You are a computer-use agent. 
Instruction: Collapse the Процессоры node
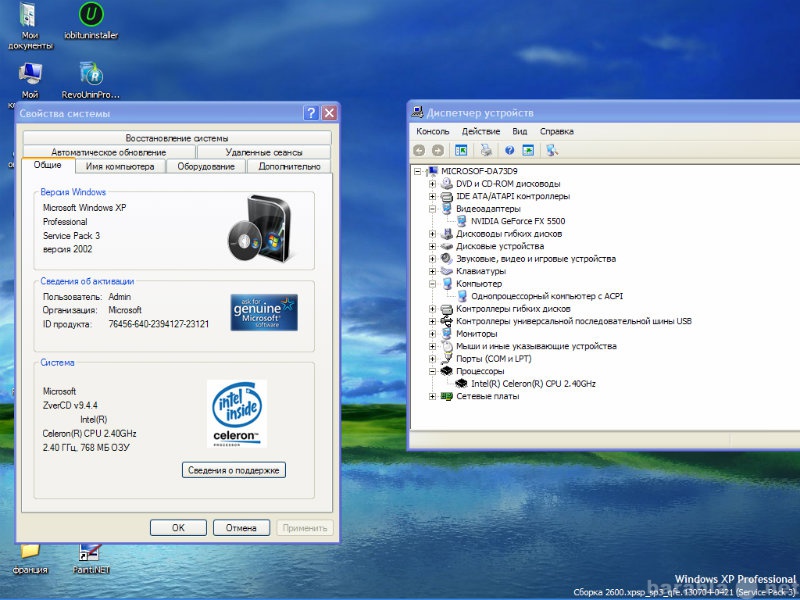(x=432, y=371)
